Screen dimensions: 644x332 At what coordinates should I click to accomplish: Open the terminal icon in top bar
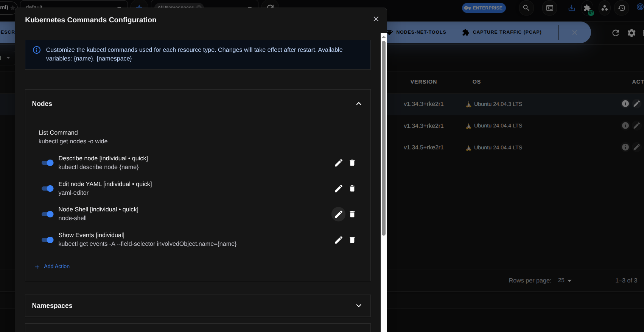coord(550,8)
